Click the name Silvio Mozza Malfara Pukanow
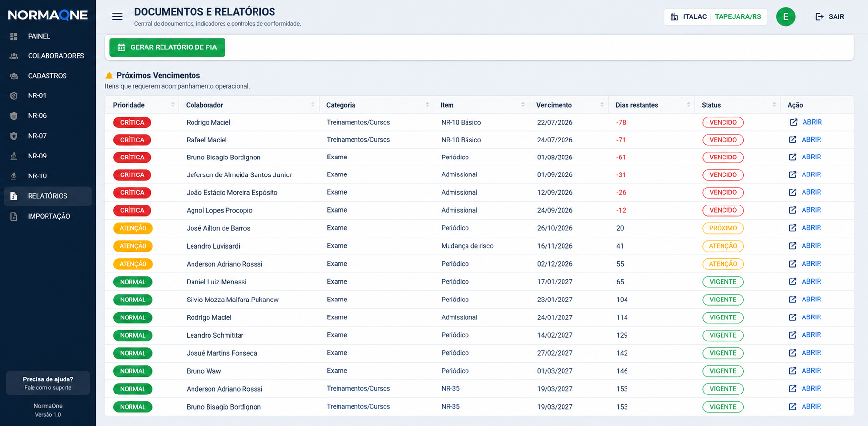The height and width of the screenshot is (426, 868). click(233, 300)
